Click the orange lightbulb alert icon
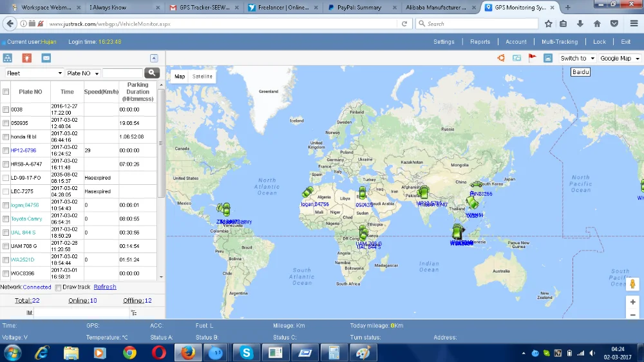 (26, 58)
